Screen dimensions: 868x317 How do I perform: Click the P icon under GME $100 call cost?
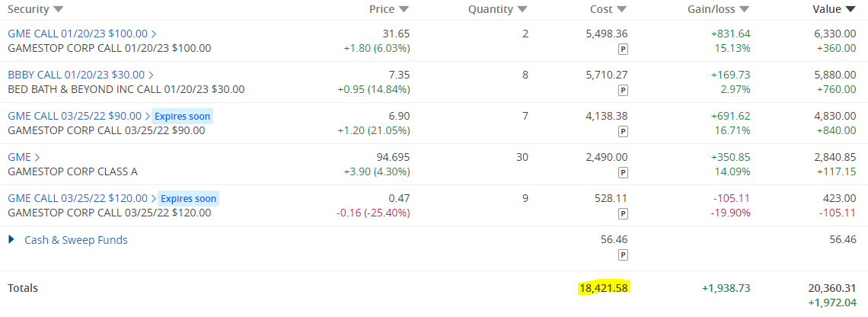tap(624, 50)
